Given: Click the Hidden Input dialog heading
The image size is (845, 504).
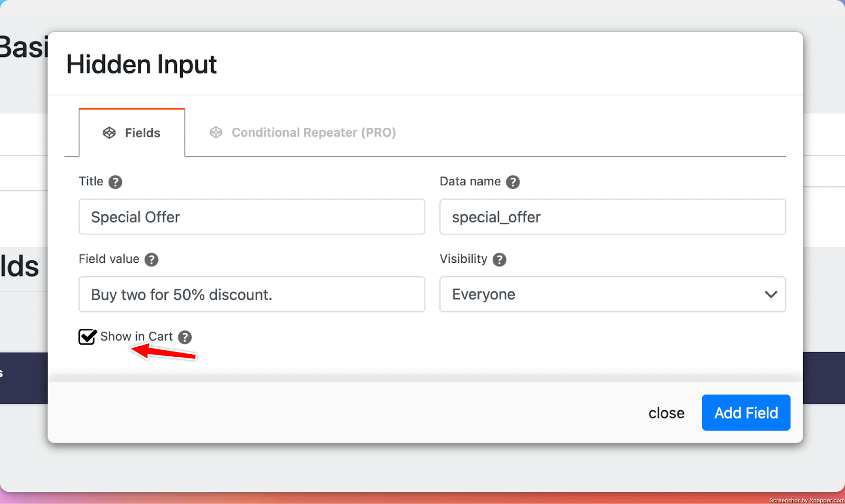Looking at the screenshot, I should click(141, 64).
